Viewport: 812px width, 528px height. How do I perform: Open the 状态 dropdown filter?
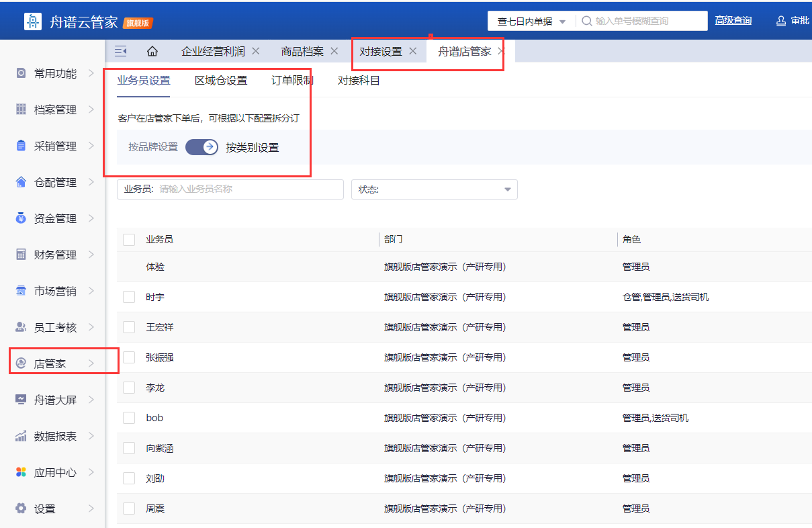pos(434,189)
